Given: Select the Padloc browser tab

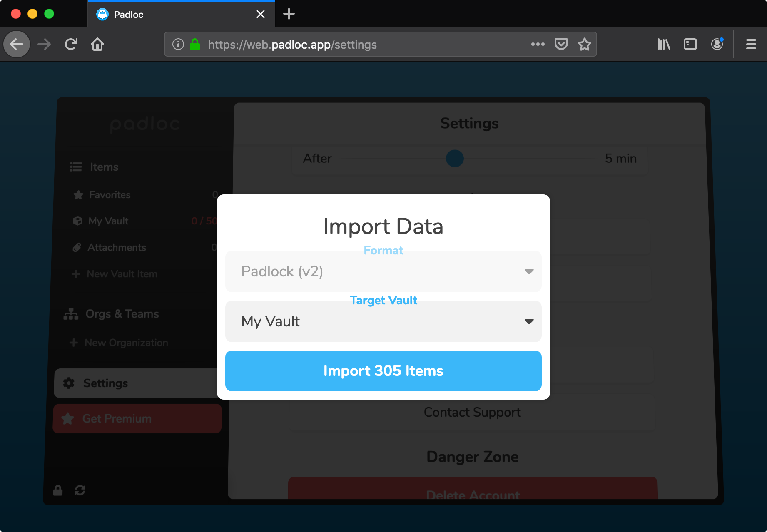Looking at the screenshot, I should [x=175, y=15].
